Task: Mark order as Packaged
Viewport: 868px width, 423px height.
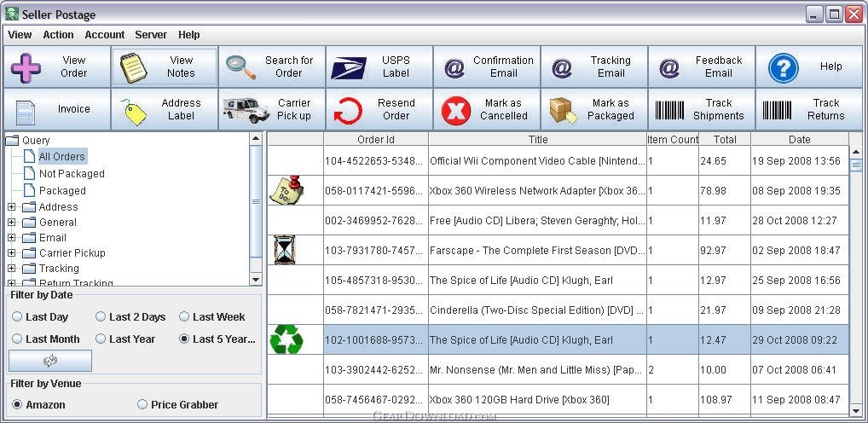Action: (594, 109)
